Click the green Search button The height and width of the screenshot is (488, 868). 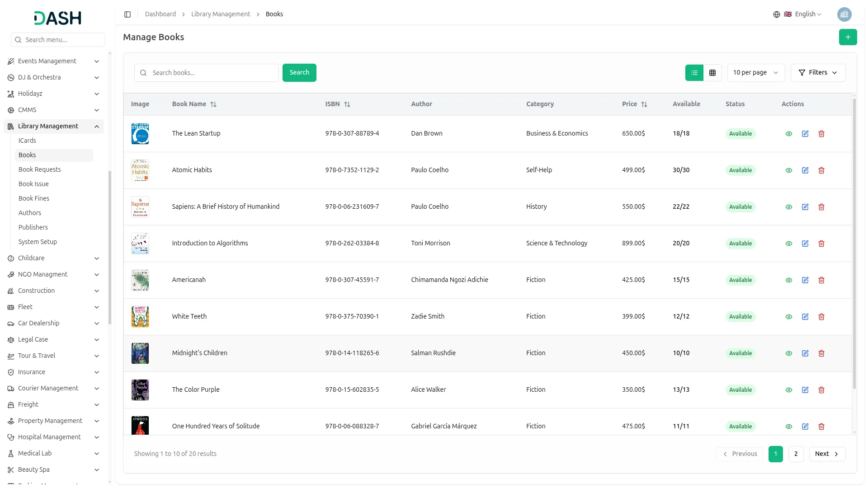[x=299, y=73]
